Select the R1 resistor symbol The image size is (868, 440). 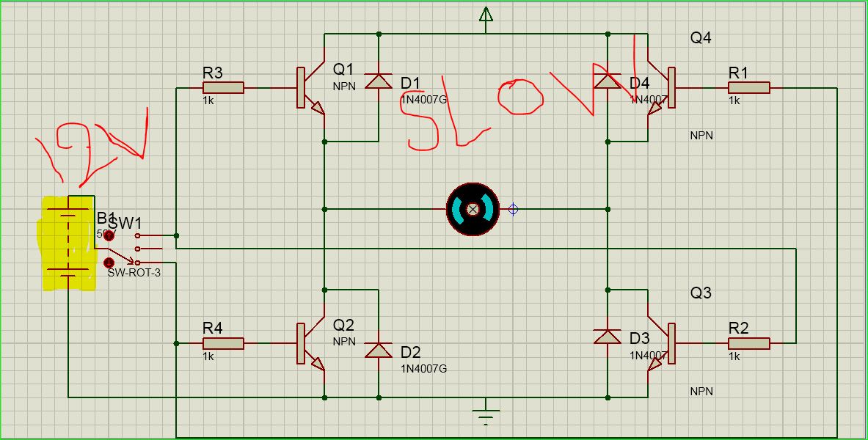tap(749, 88)
